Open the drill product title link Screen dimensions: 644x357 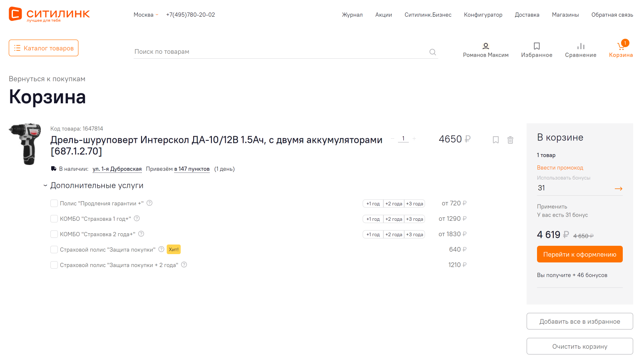pyautogui.click(x=216, y=145)
